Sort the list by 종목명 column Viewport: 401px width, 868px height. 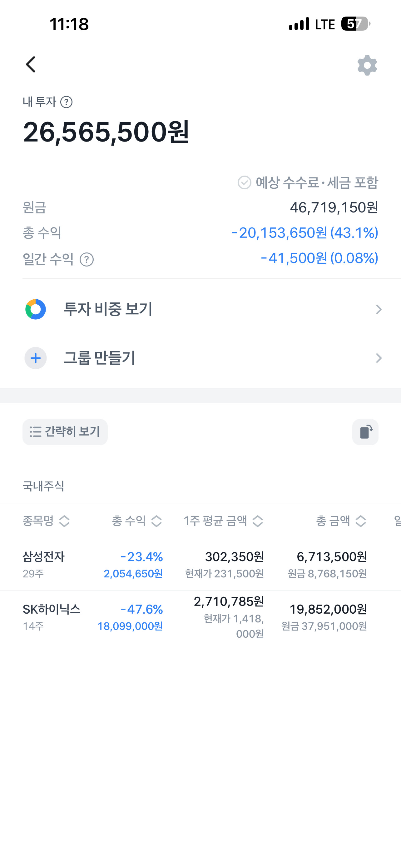pos(46,521)
